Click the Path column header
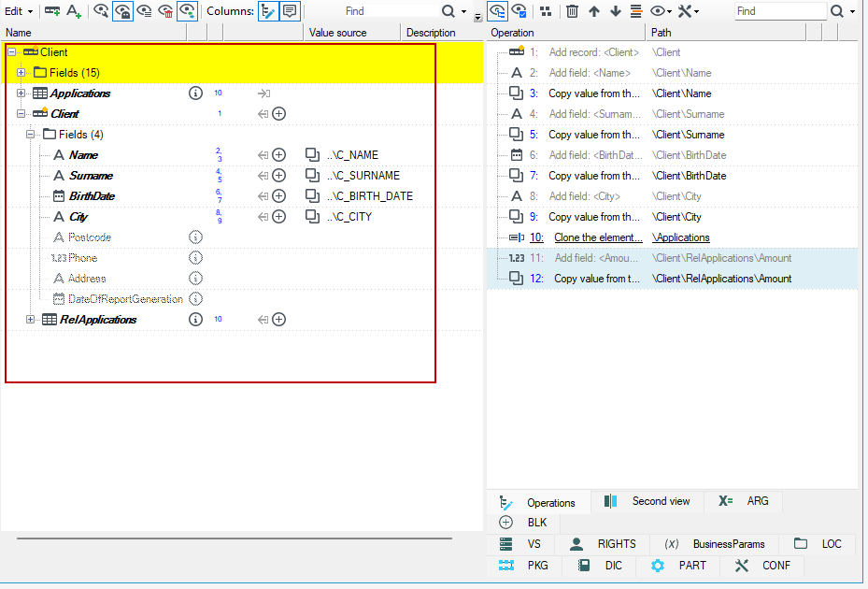Viewport: 868px width, 589px height. 725,33
